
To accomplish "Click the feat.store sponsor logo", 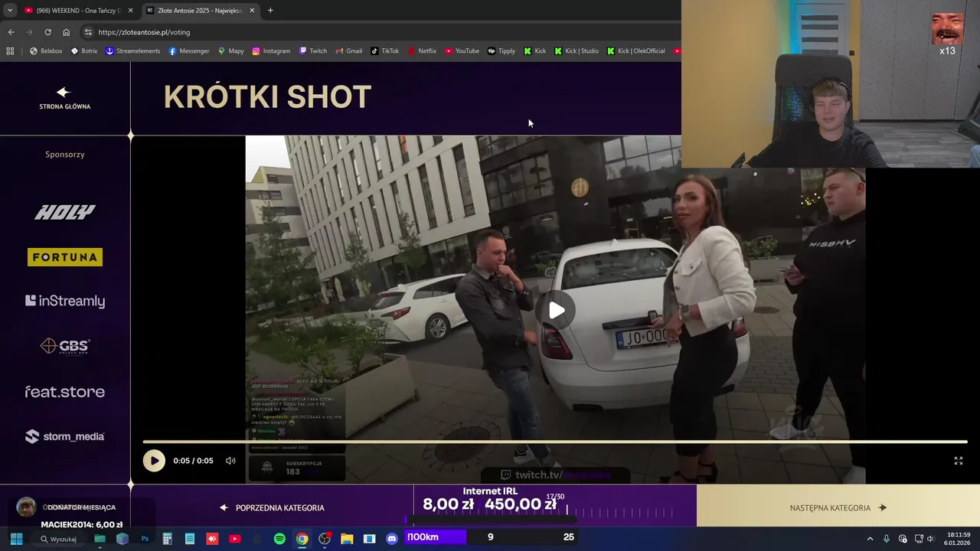I will tap(65, 392).
